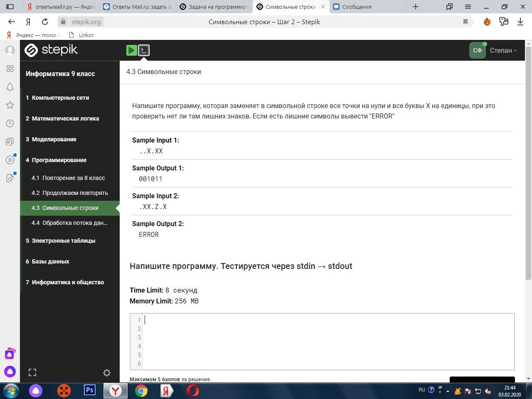The image size is (532, 399).
Task: Click the Yandex Я home button
Action: point(28,22)
